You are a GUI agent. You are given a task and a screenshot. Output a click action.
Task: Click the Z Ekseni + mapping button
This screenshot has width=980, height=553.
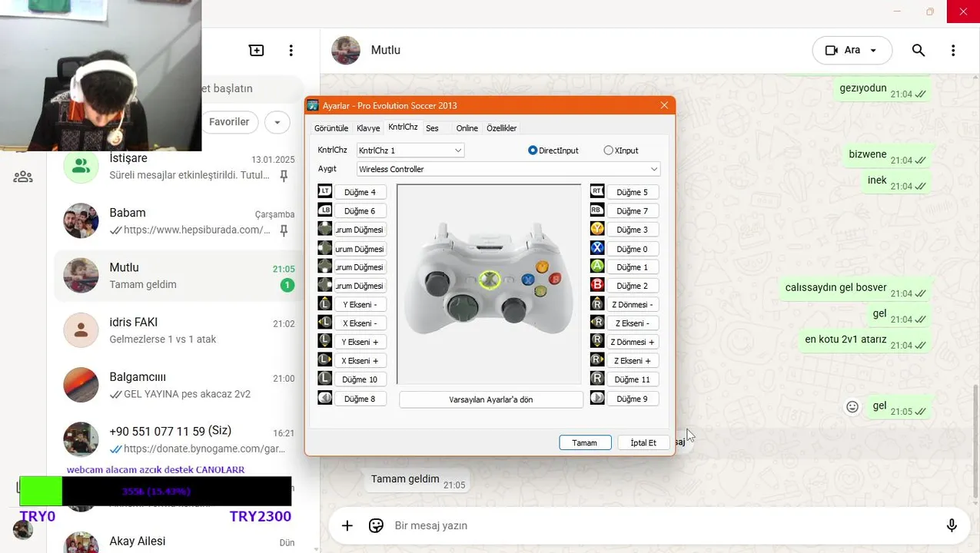coord(633,360)
